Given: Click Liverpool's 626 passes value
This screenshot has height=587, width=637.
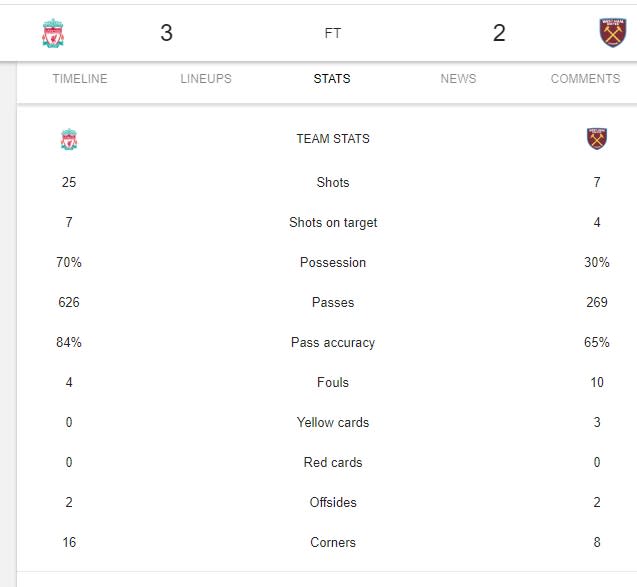Looking at the screenshot, I should coord(69,302).
